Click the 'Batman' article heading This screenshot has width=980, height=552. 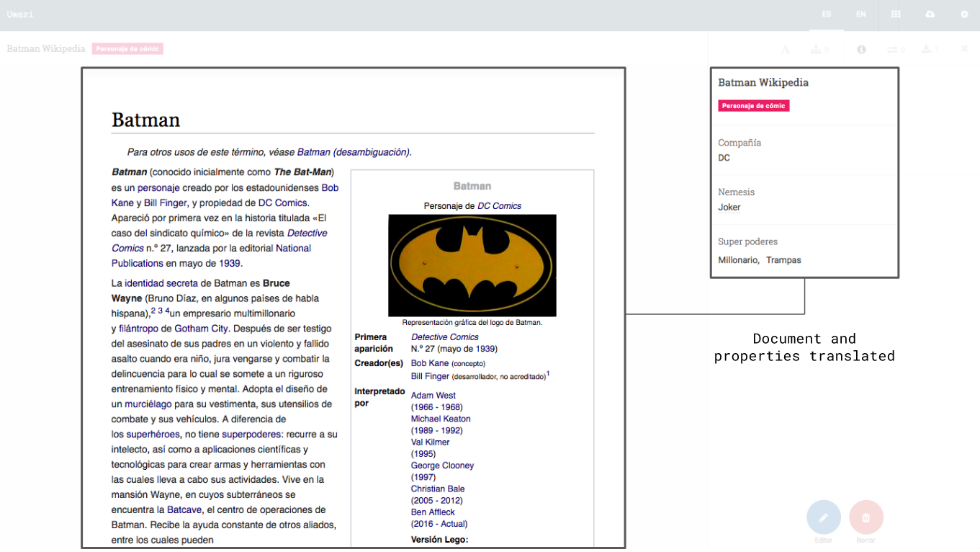[x=145, y=120]
